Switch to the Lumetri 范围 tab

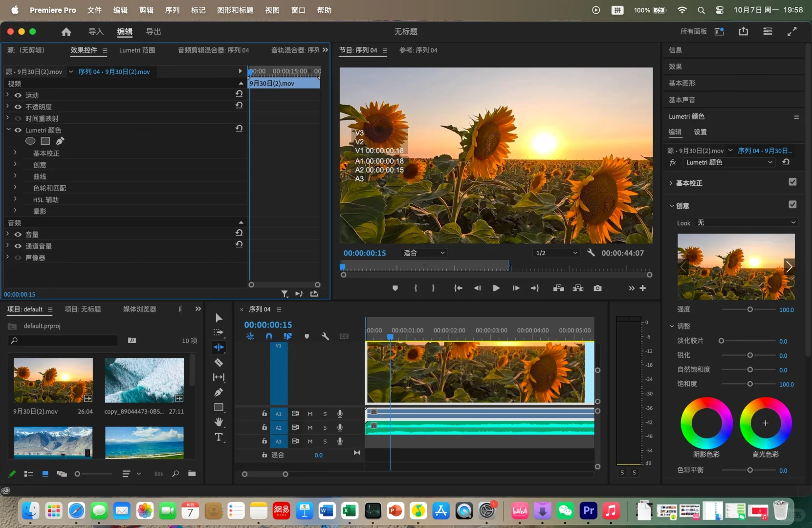(137, 50)
